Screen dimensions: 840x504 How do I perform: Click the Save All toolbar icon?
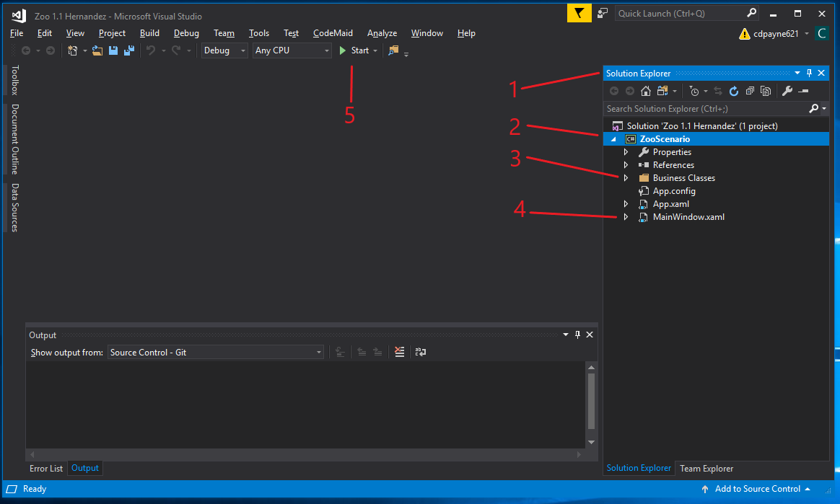coord(129,50)
